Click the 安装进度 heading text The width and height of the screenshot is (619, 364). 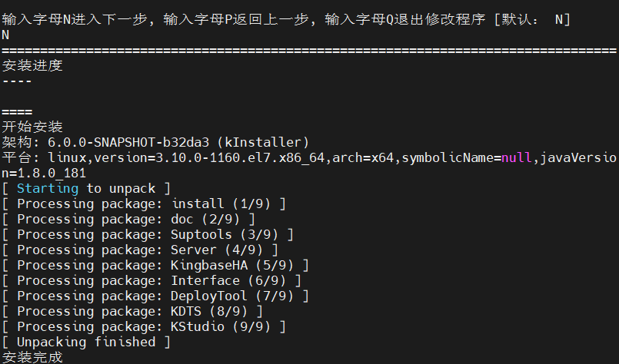(32, 65)
